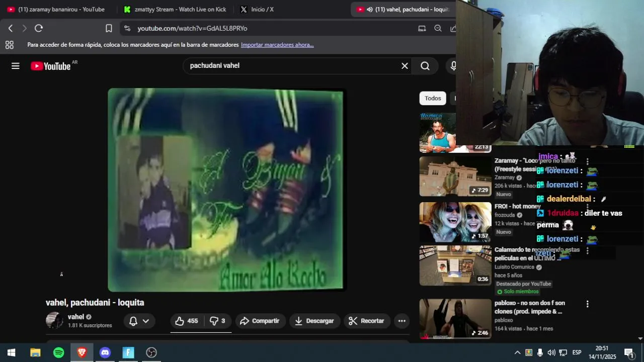Bookmark this page icon
This screenshot has height=362, width=644.
coord(109,28)
